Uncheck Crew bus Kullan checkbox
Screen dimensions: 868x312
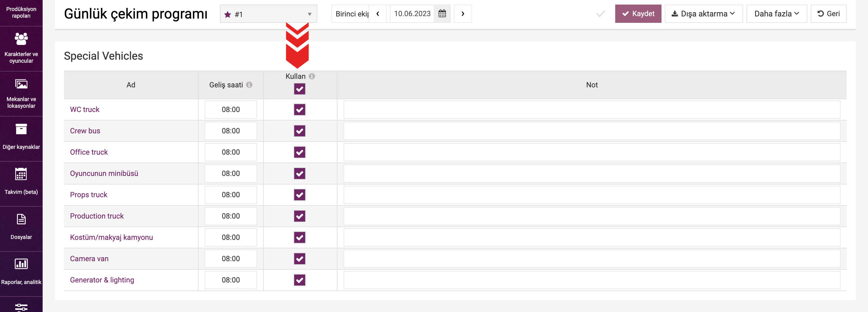pyautogui.click(x=300, y=131)
